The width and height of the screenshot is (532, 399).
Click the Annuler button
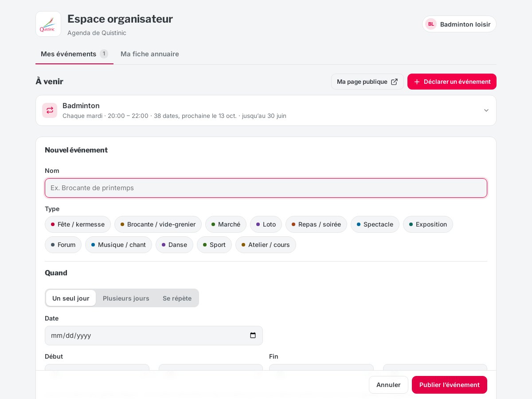388,385
